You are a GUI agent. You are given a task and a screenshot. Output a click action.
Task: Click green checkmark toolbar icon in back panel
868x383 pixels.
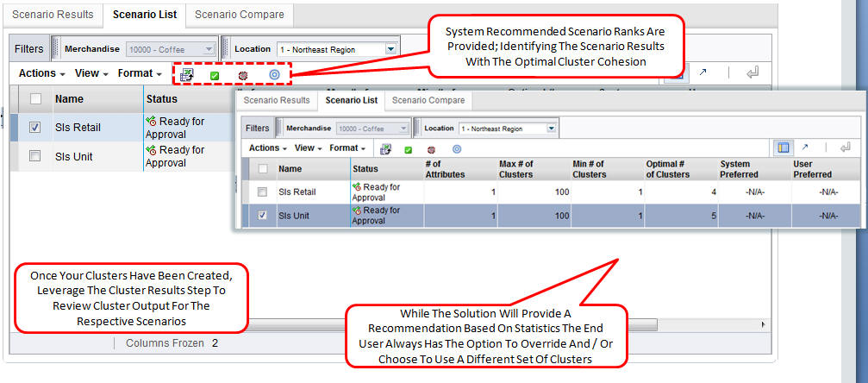tap(215, 76)
